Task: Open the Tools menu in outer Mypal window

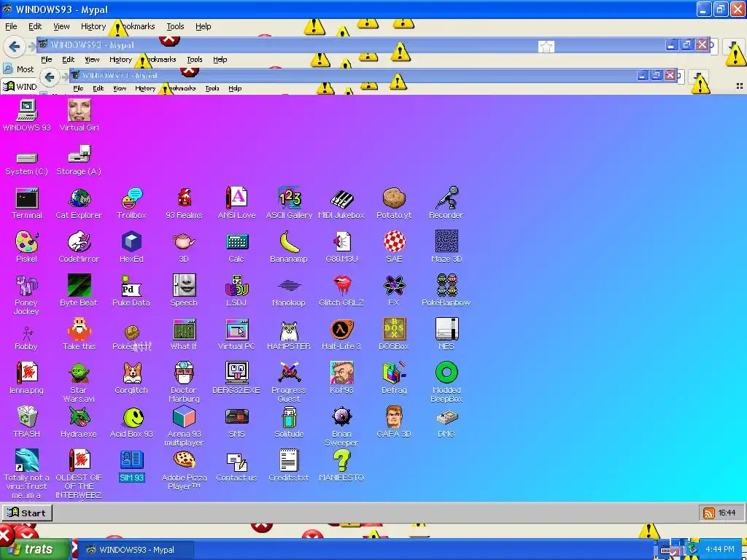Action: (x=175, y=26)
